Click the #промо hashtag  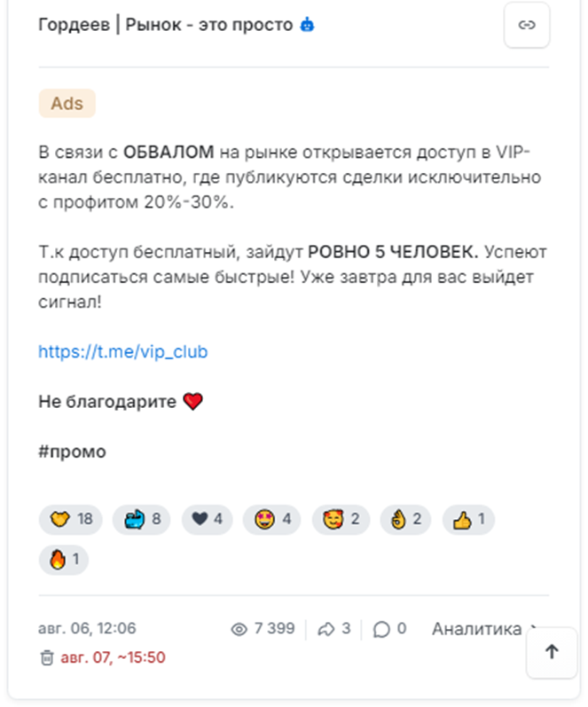(72, 452)
